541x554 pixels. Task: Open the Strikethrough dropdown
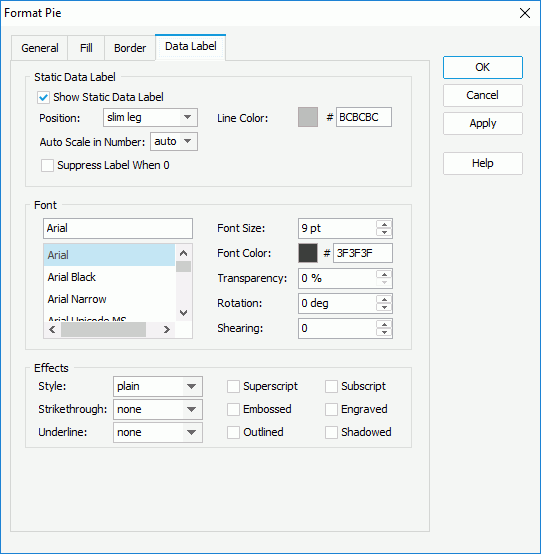[x=158, y=409]
